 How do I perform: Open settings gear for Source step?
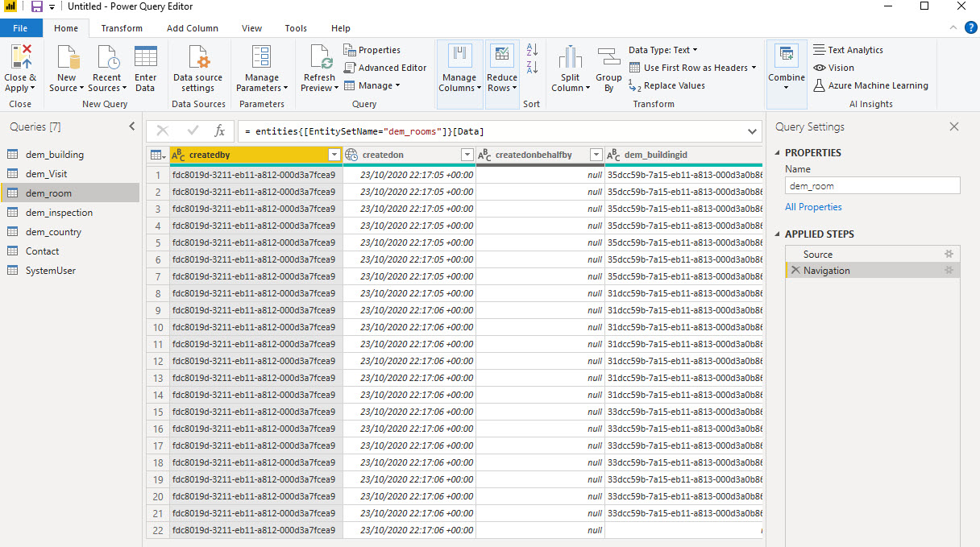[x=949, y=254]
